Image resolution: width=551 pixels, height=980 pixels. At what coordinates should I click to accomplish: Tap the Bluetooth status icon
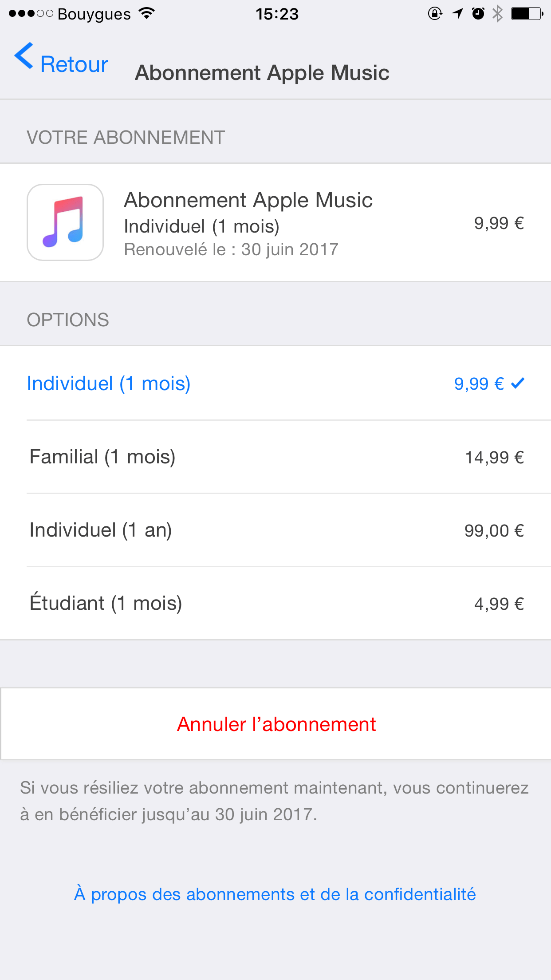click(497, 14)
